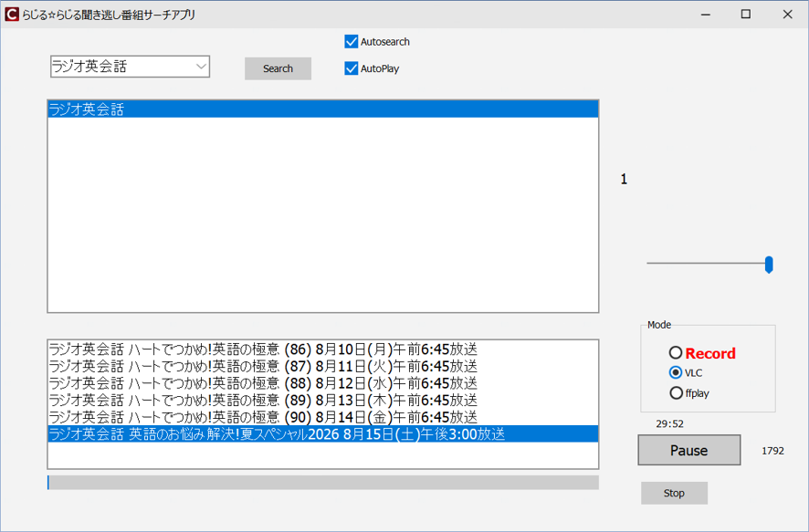
Task: Click the Stop button
Action: [674, 494]
